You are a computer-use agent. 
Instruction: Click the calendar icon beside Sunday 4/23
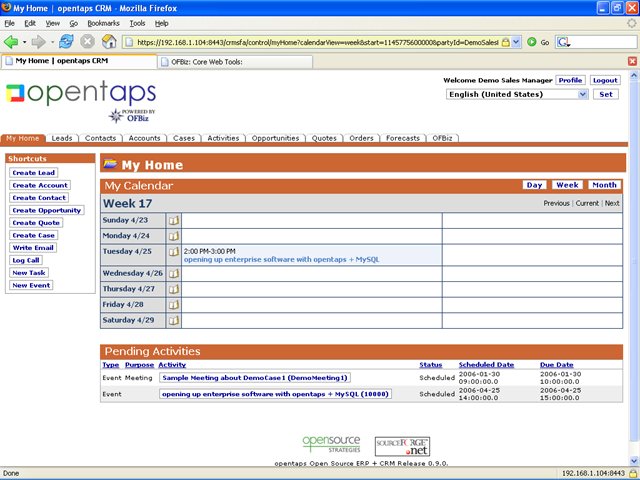(x=173, y=220)
